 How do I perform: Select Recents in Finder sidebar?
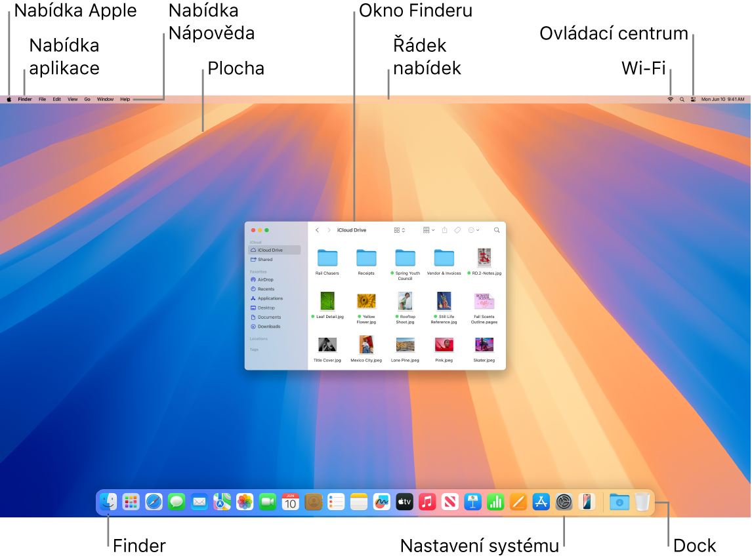(274, 289)
